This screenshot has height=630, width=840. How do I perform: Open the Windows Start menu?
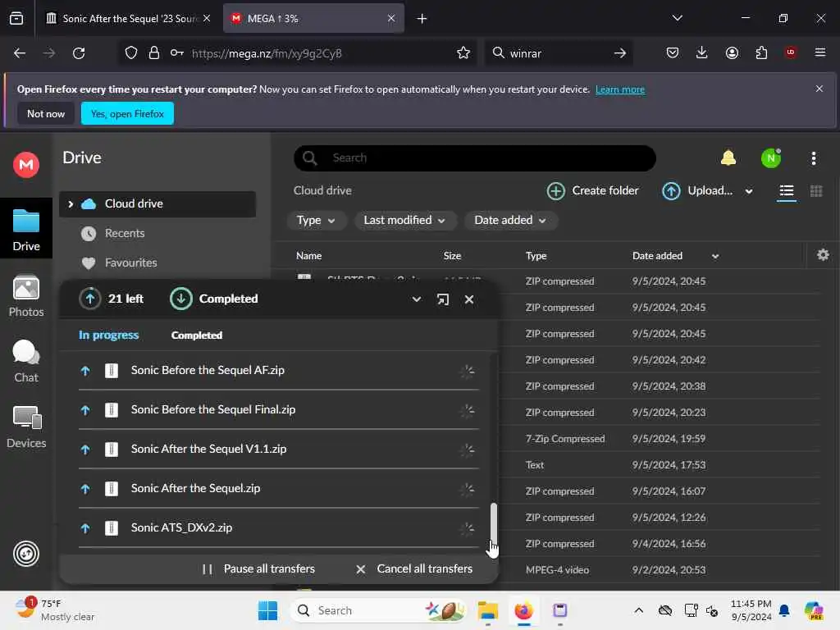(268, 610)
